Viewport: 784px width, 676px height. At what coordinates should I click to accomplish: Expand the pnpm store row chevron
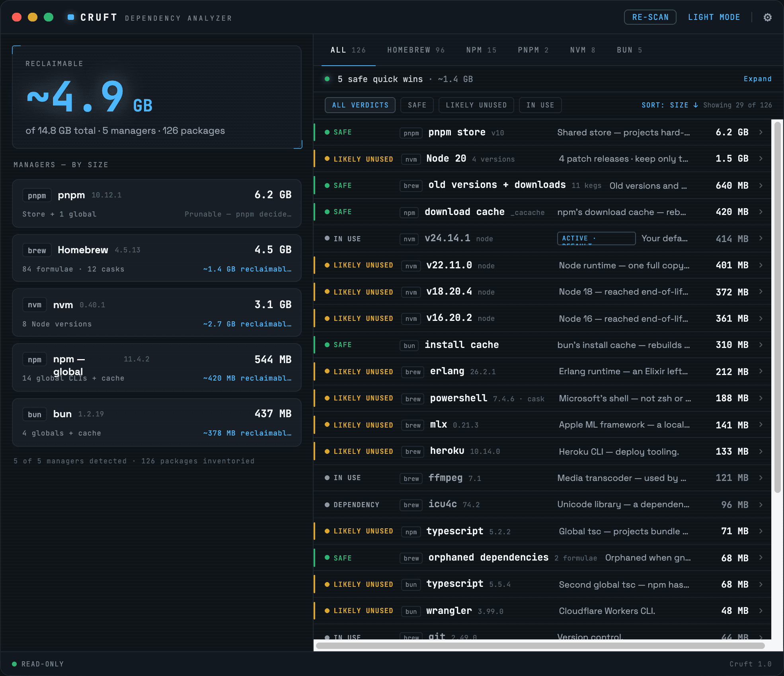(761, 132)
